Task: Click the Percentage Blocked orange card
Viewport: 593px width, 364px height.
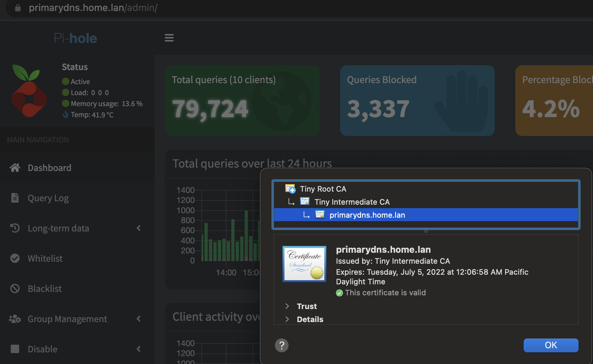Action: pyautogui.click(x=554, y=101)
